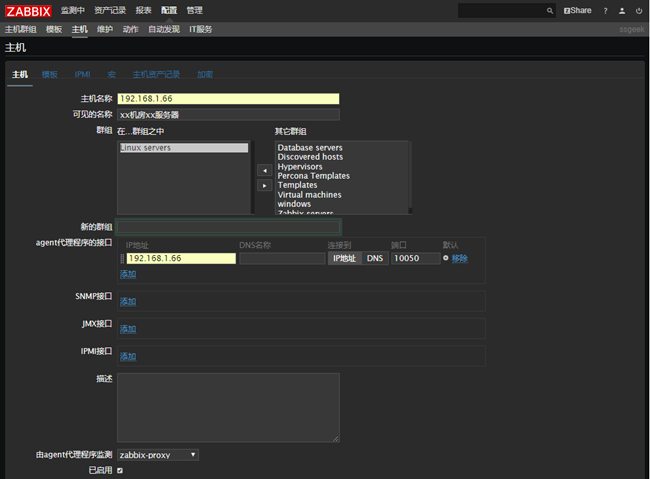Viewport: 650px width, 479px height.
Task: Select Percona Templates in other groups
Action: [313, 176]
